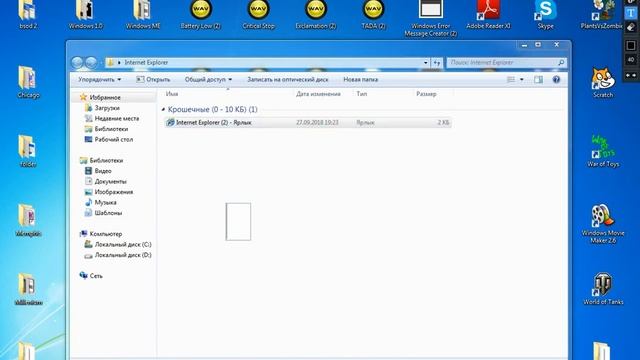
Task: Click the size value 40 in drawing toolbar
Action: coord(631,60)
